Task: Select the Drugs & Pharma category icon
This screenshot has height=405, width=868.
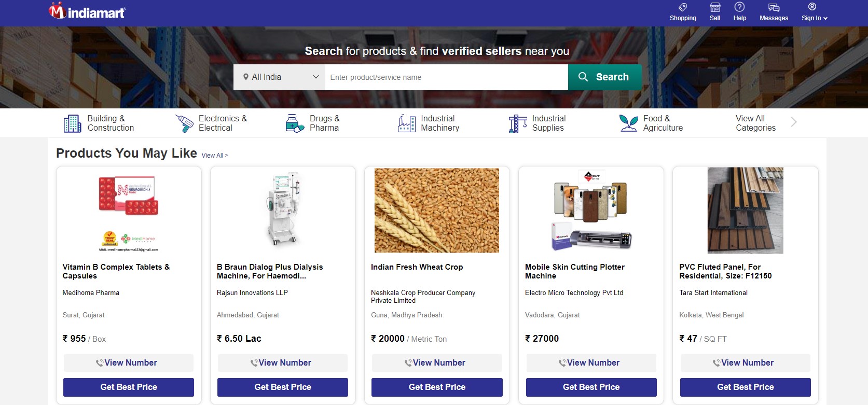Action: point(295,123)
